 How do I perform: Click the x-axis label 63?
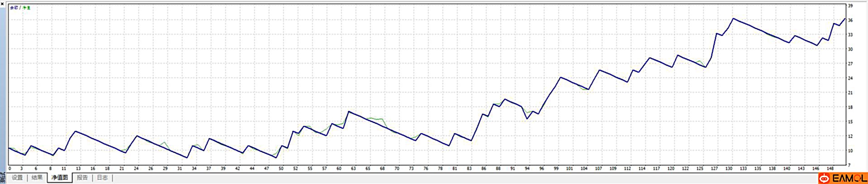pyautogui.click(x=353, y=169)
